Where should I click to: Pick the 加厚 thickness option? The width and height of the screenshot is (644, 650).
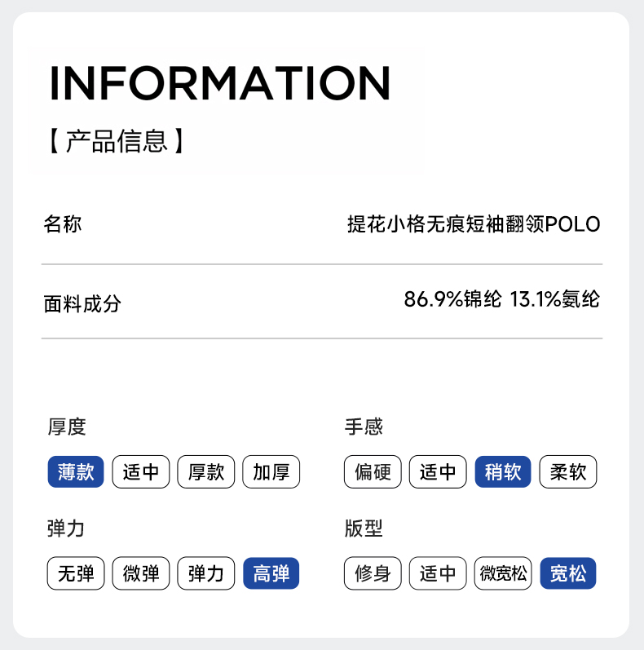coord(271,472)
